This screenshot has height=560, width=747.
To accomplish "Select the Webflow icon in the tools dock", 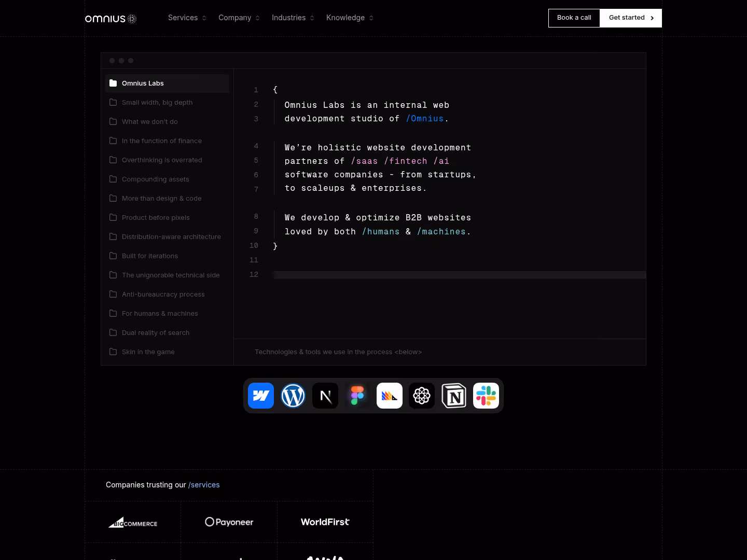I will click(x=260, y=395).
